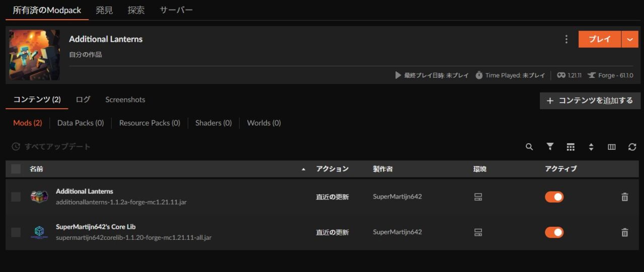The height and width of the screenshot is (272, 644).
Task: Click the clock icon beside すべてアップデート
Action: (x=16, y=146)
